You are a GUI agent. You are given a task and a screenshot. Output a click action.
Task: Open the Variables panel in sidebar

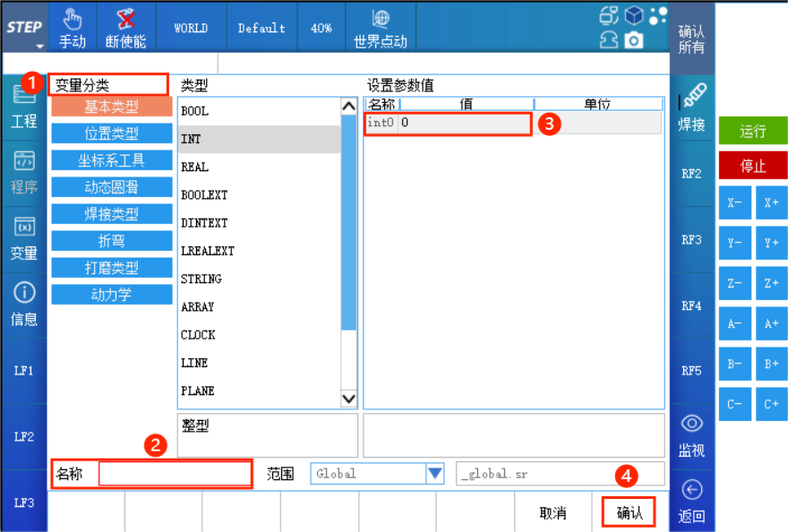pyautogui.click(x=23, y=238)
